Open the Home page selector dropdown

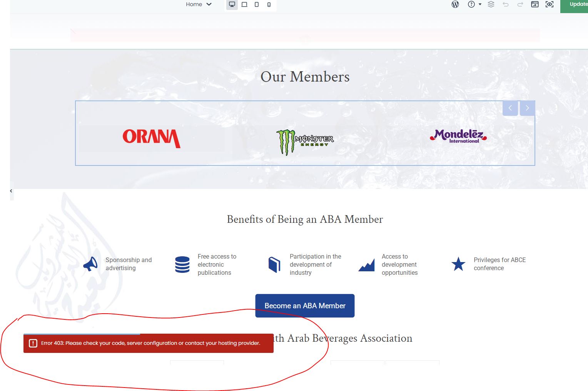pyautogui.click(x=199, y=4)
